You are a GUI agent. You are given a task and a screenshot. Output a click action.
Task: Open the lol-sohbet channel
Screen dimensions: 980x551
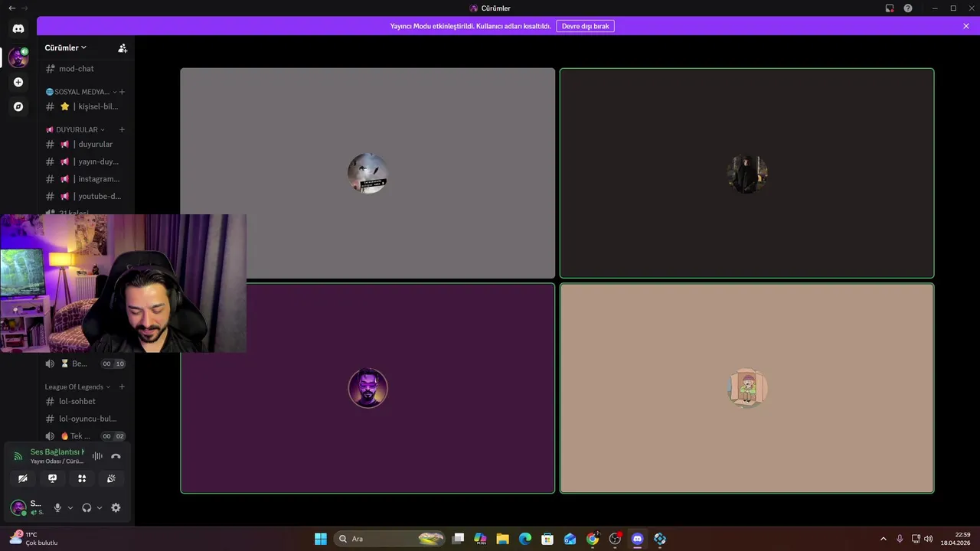pyautogui.click(x=86, y=401)
